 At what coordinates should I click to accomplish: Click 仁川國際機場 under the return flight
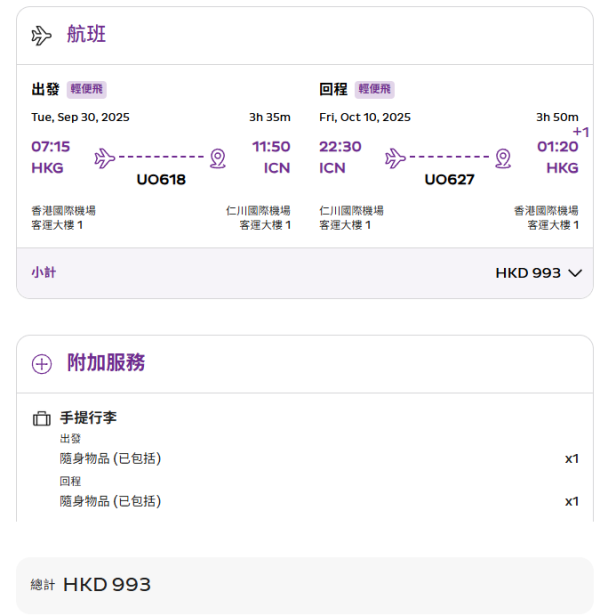tap(351, 211)
